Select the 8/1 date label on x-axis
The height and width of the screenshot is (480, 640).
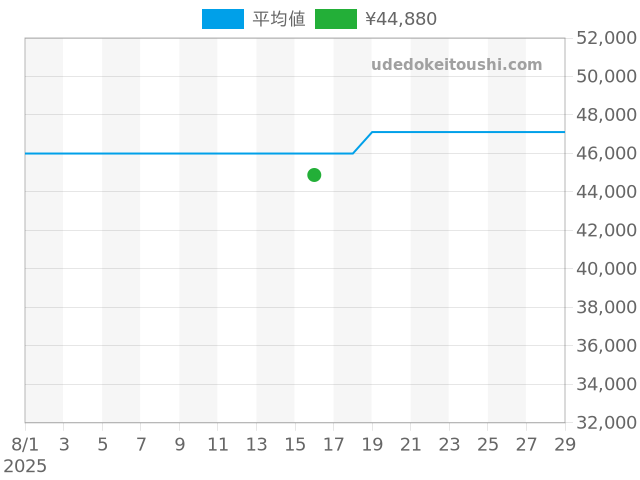[x=25, y=443]
